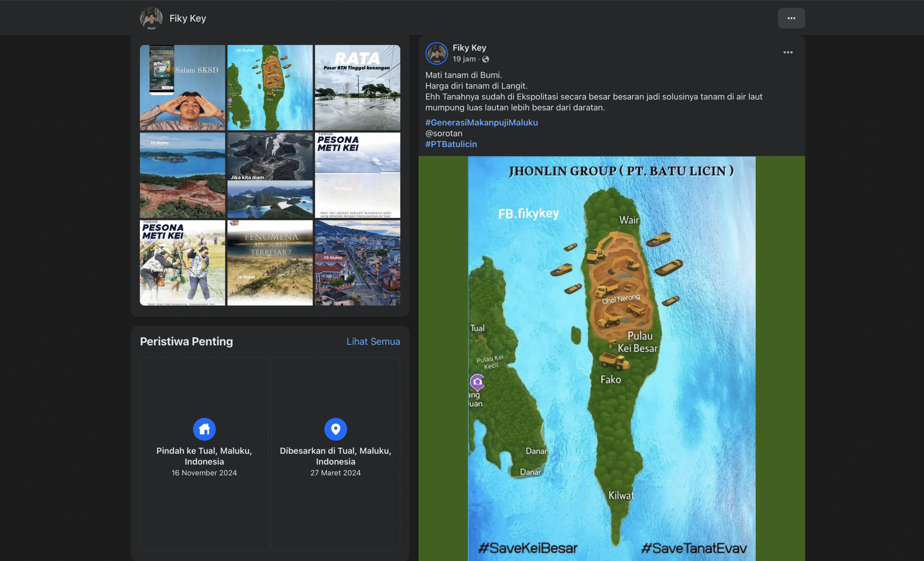Open the Lihat Semua link

(373, 341)
